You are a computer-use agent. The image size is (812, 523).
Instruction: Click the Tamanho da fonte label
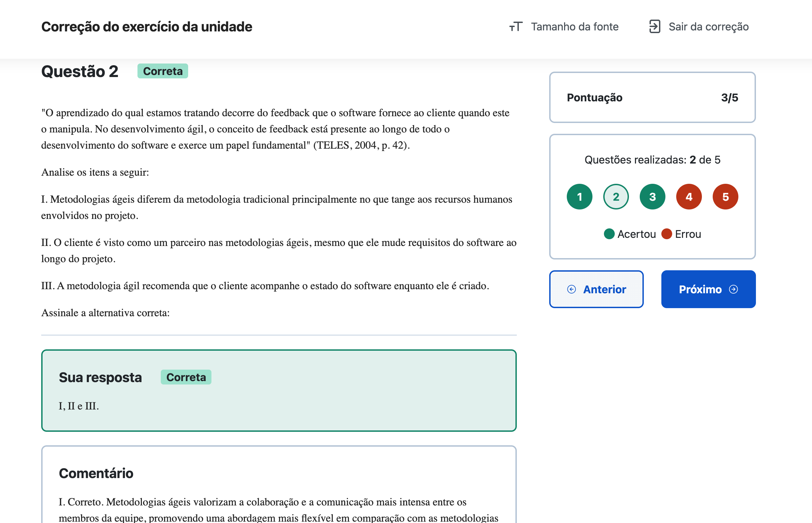pyautogui.click(x=574, y=26)
